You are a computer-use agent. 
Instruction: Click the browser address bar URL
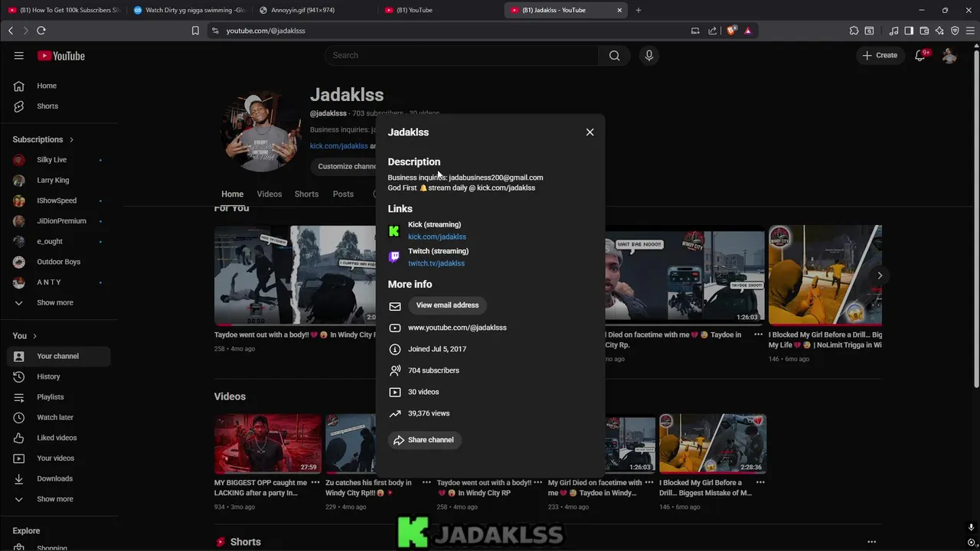click(266, 31)
